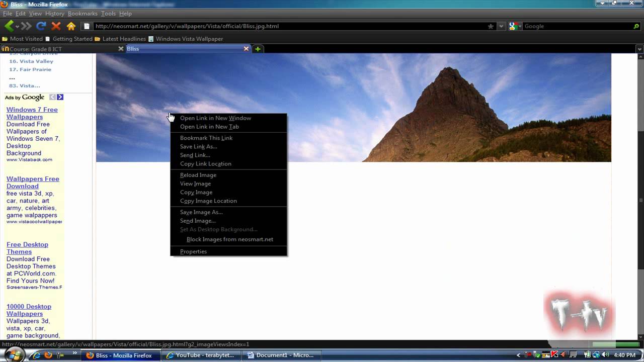Close the Course: Grade 8 ICT tab

[121, 49]
